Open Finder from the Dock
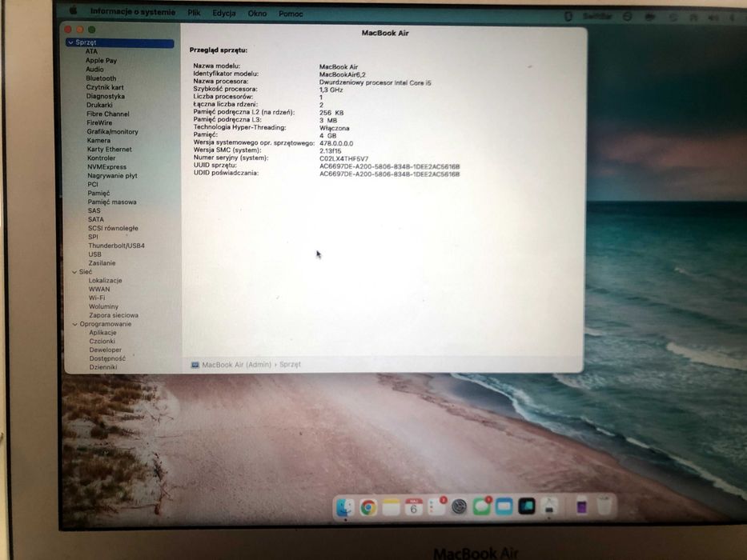This screenshot has width=747, height=560. click(x=345, y=506)
